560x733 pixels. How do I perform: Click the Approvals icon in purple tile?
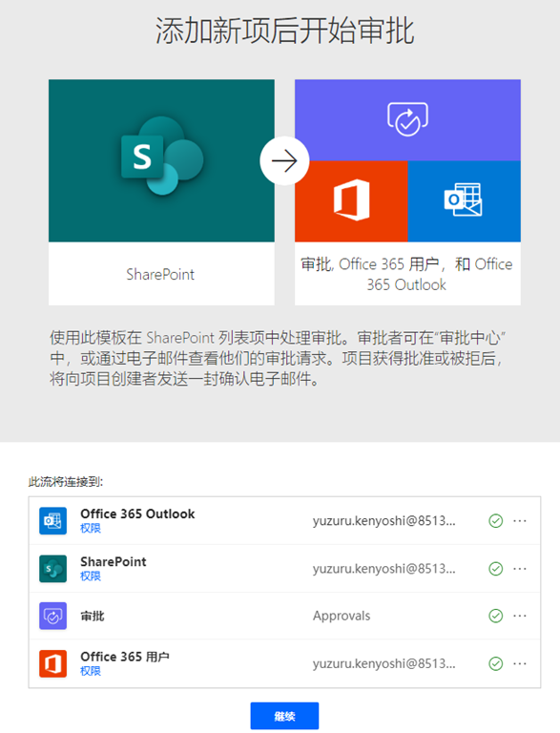coord(407,119)
